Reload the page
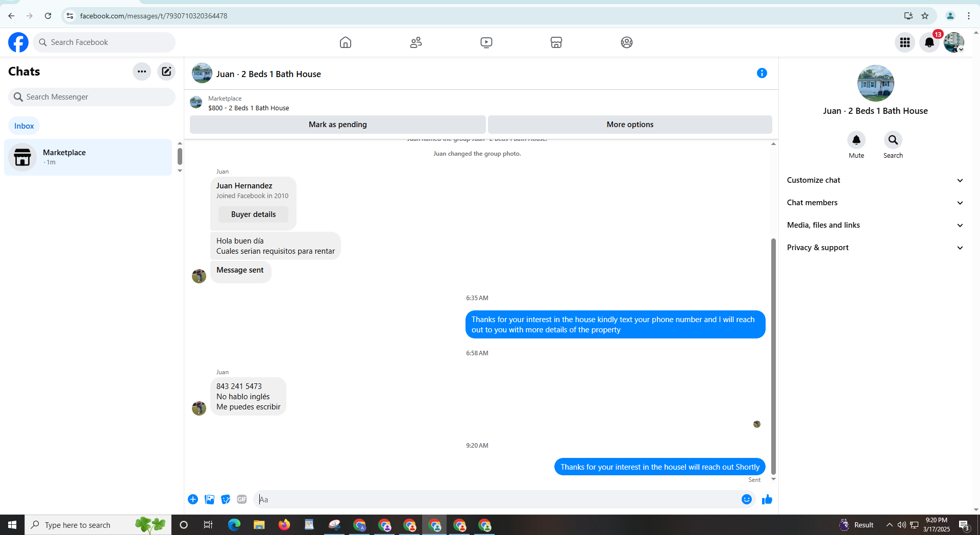The height and width of the screenshot is (535, 980). coord(48,16)
